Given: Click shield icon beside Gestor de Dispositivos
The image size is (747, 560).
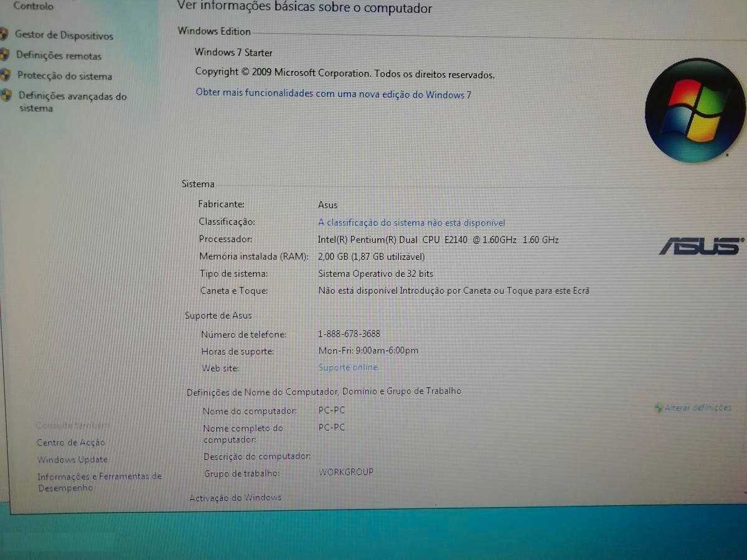Looking at the screenshot, I should [x=4, y=35].
